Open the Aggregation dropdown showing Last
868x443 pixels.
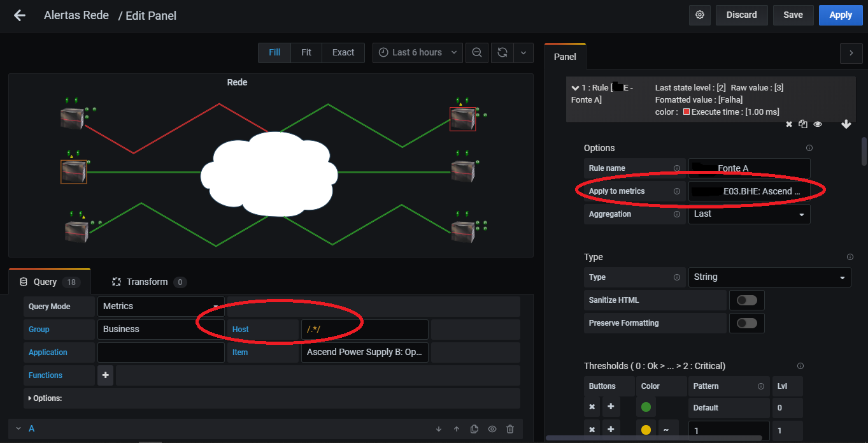tap(749, 214)
